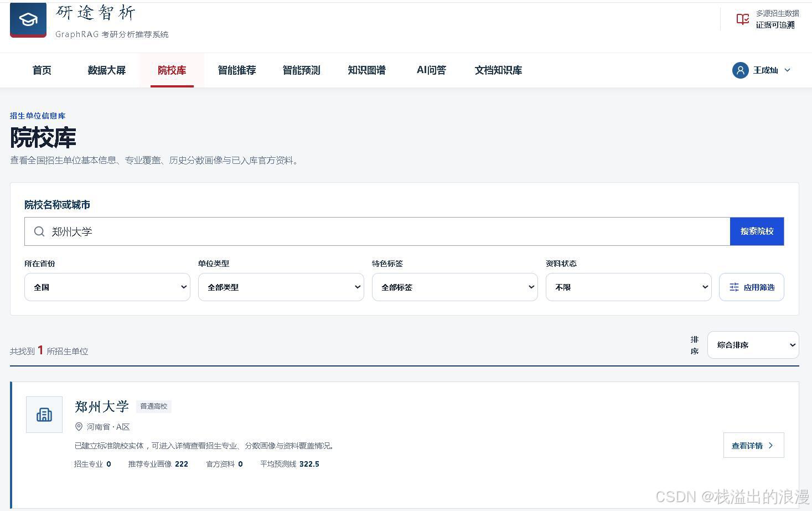Open the 知识图谱 tab
Screen dimensions: 812x511
click(x=366, y=70)
